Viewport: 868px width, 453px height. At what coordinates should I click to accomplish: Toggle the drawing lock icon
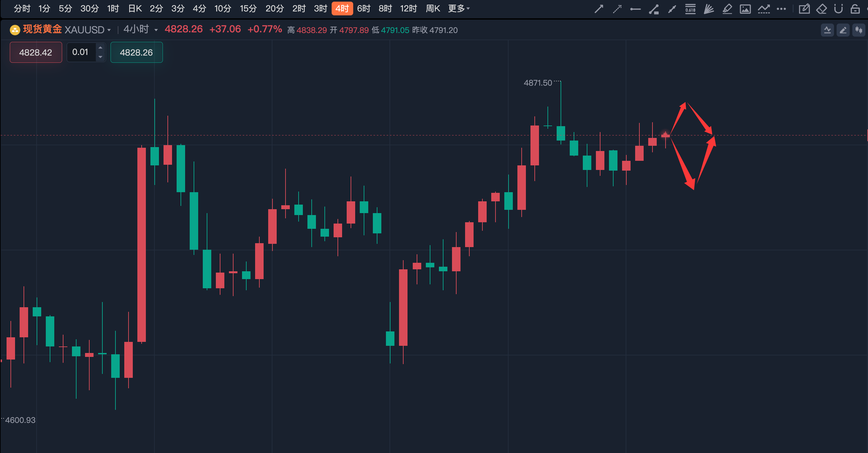(855, 9)
